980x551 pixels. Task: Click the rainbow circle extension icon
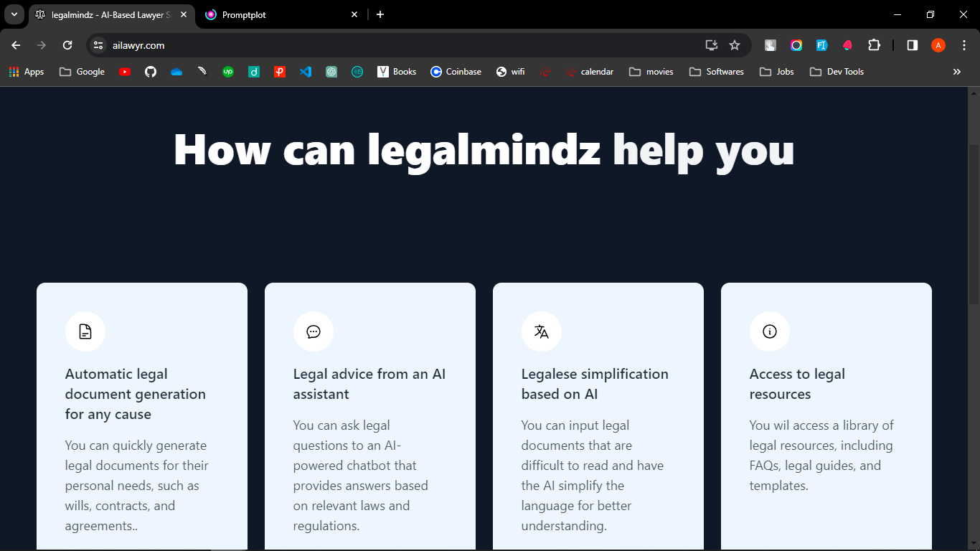796,45
